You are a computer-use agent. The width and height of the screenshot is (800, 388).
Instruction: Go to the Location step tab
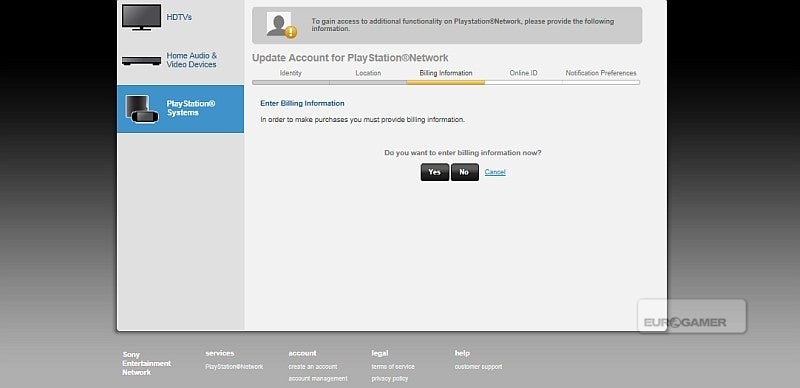pos(368,73)
